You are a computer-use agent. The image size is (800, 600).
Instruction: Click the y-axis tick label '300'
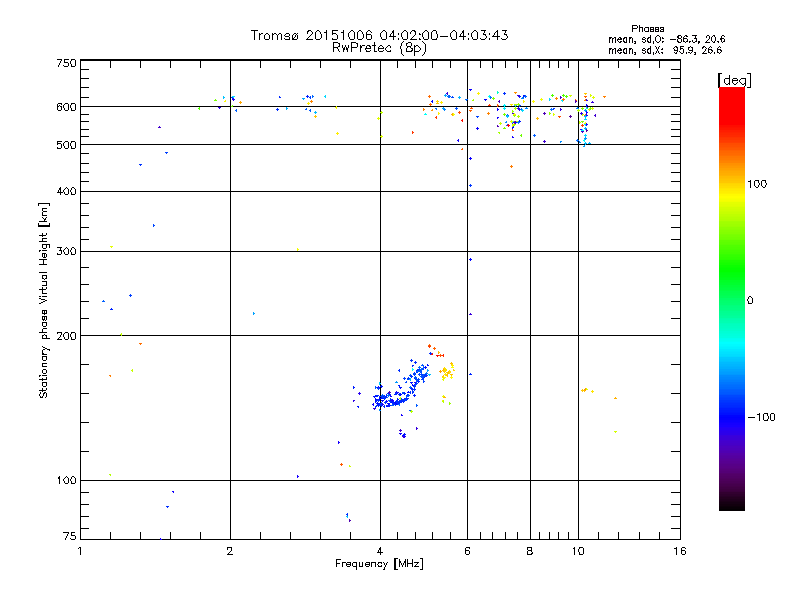pos(66,252)
